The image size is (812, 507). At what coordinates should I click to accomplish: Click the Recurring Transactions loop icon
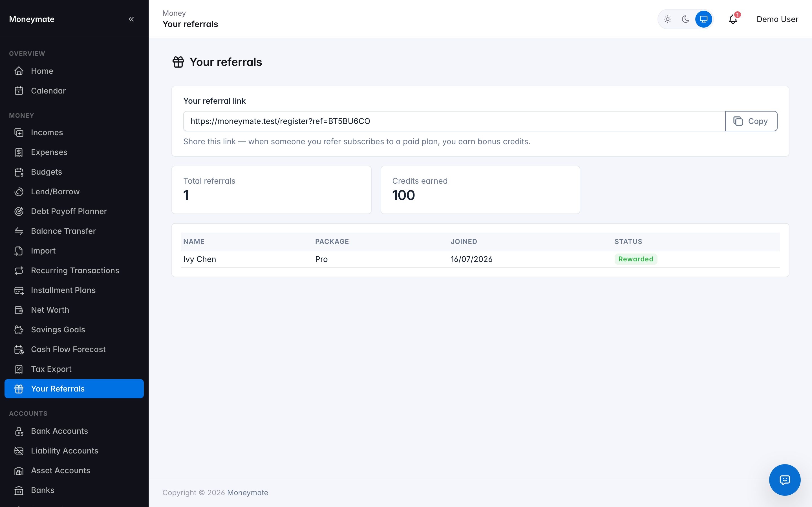click(x=19, y=271)
